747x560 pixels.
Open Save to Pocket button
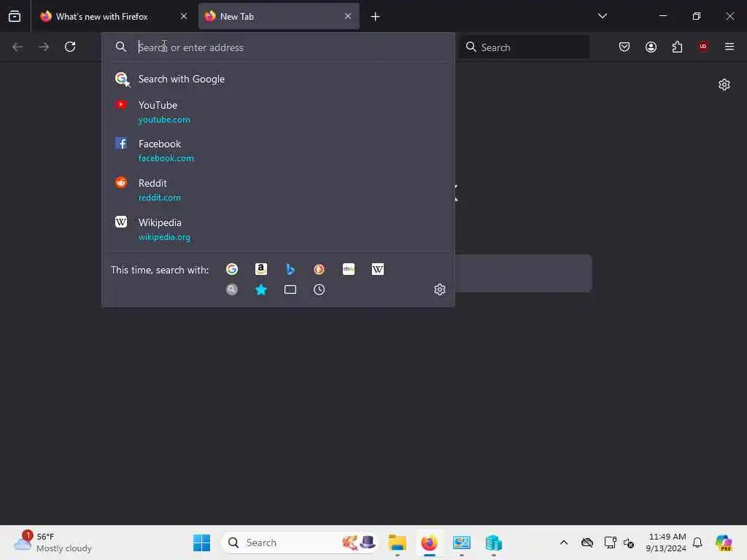[x=624, y=47]
